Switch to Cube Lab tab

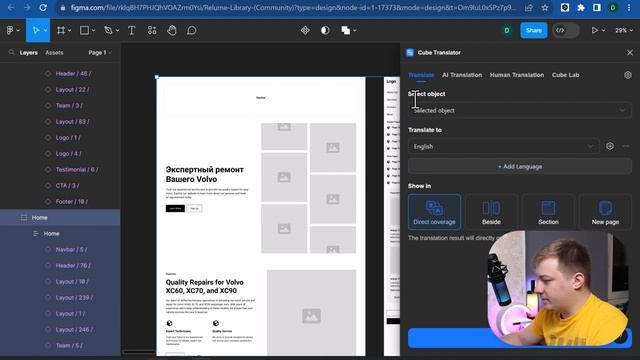point(565,75)
